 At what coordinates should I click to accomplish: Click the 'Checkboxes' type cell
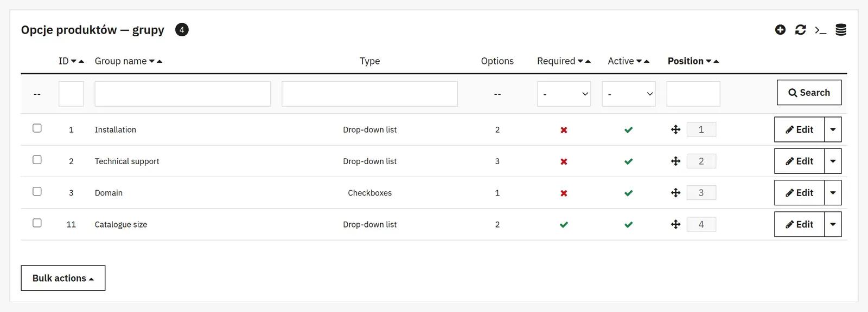[x=369, y=193]
